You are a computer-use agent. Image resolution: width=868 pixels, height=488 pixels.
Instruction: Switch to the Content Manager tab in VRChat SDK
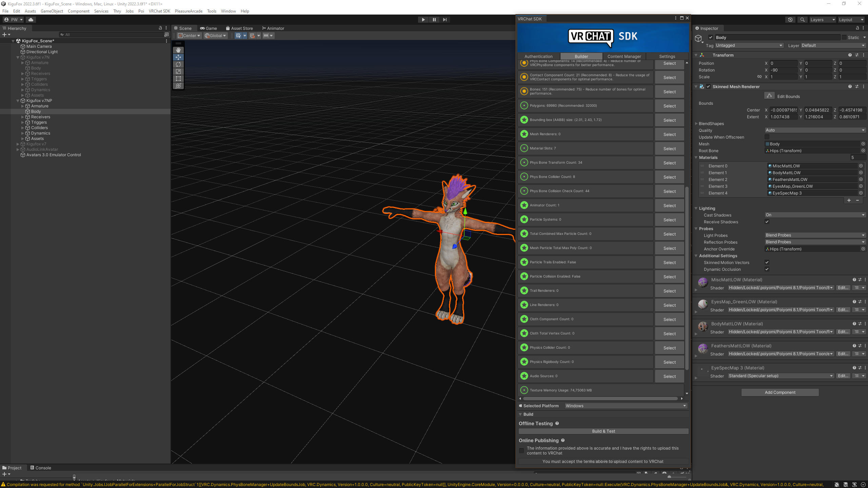[x=624, y=56]
